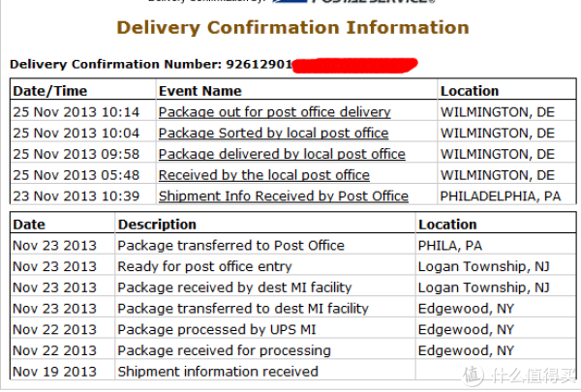This screenshot has height=392, width=581.
Task: Click the Description column header
Action: 157,225
